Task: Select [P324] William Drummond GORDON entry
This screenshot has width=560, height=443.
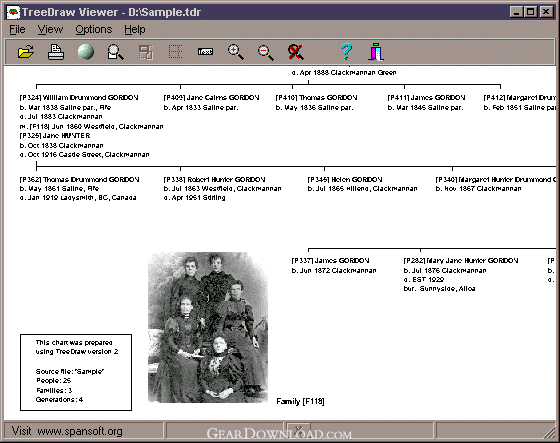Action: 79,98
